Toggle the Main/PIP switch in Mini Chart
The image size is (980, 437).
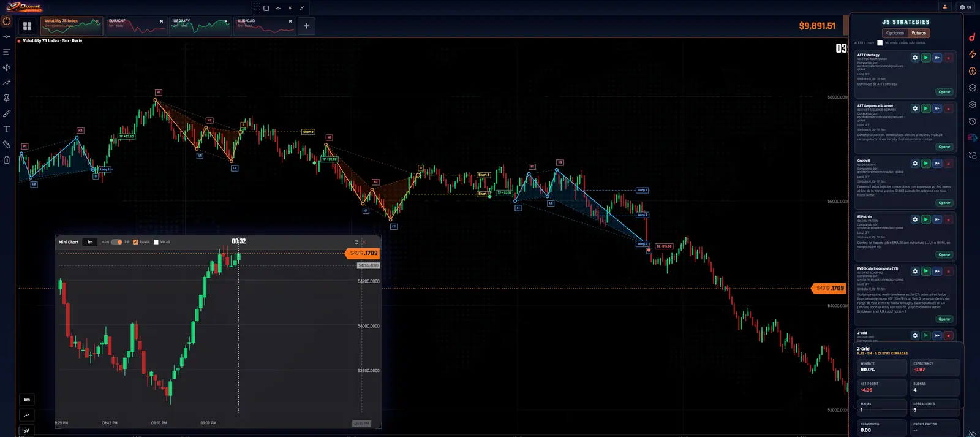coord(116,242)
